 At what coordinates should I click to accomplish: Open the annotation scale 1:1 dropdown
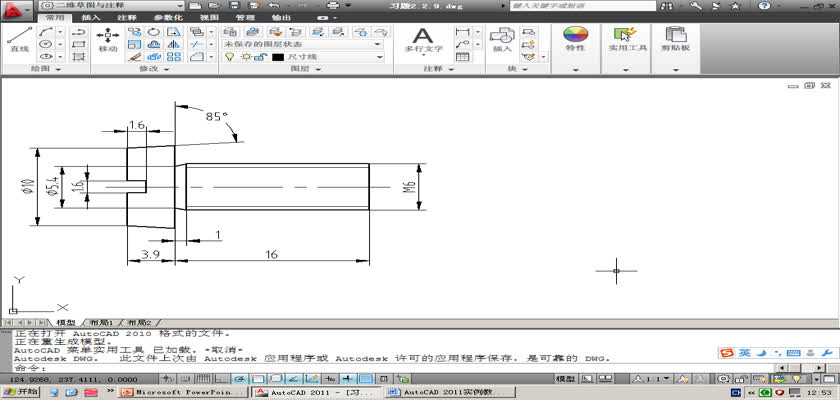click(x=651, y=379)
